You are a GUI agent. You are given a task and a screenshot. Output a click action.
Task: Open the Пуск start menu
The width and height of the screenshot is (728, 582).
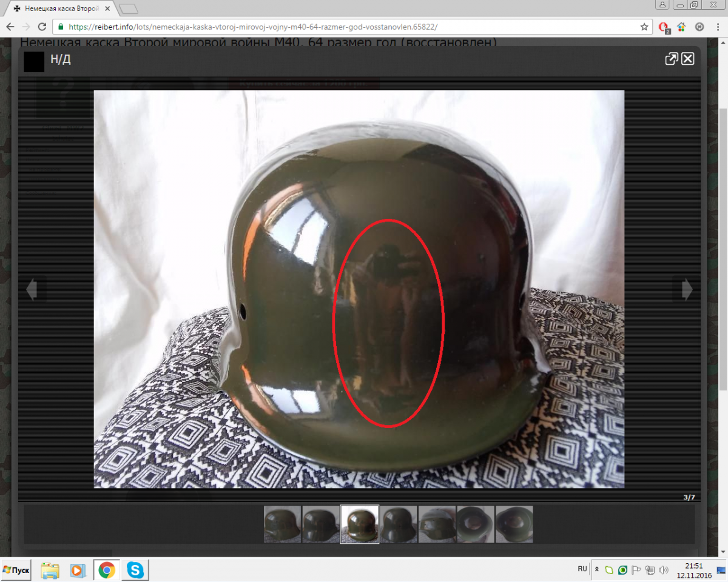(16, 570)
